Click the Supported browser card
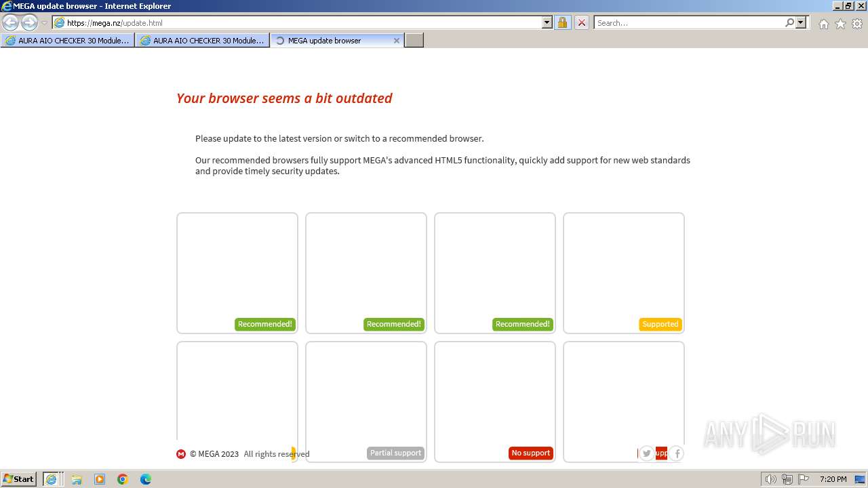Image resolution: width=868 pixels, height=488 pixels. [x=624, y=273]
